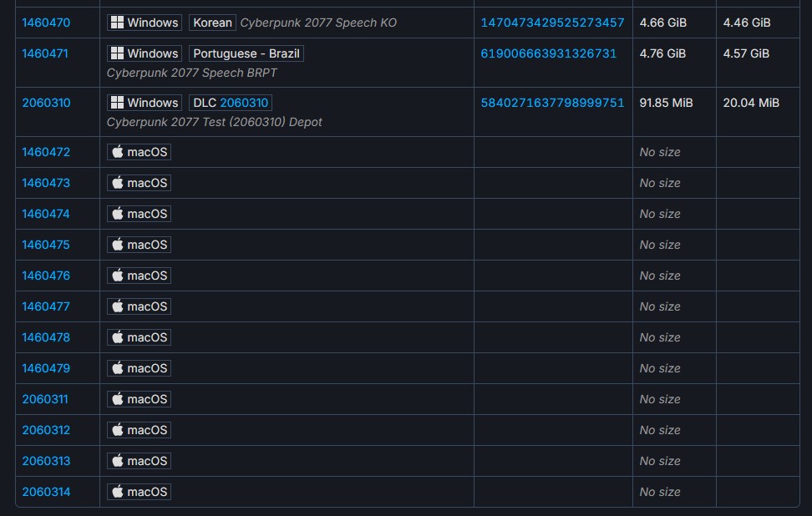The width and height of the screenshot is (812, 516).
Task: Click the Apple logo in depot 2060312's row
Action: [x=118, y=430]
